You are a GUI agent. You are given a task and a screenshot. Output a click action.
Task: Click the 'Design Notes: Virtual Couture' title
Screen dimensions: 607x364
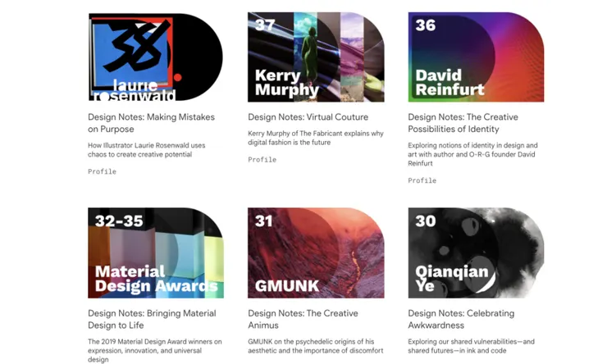click(308, 117)
